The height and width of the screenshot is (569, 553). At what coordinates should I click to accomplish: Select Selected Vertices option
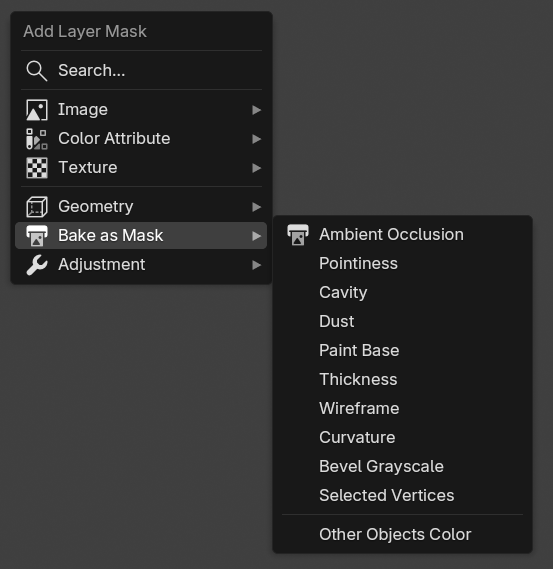[402, 496]
